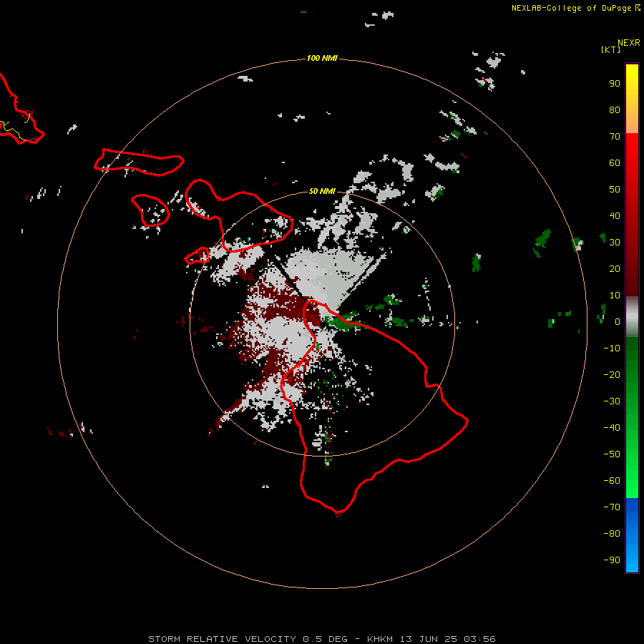The width and height of the screenshot is (644, 644).
Task: Click the -60 value on velocity scale
Action: click(612, 481)
